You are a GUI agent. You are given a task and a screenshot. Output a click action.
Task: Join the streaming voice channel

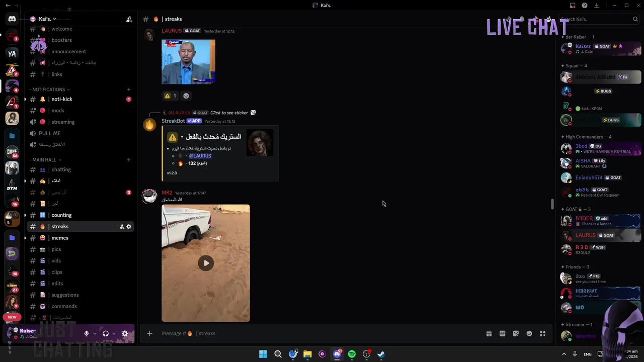point(80,122)
